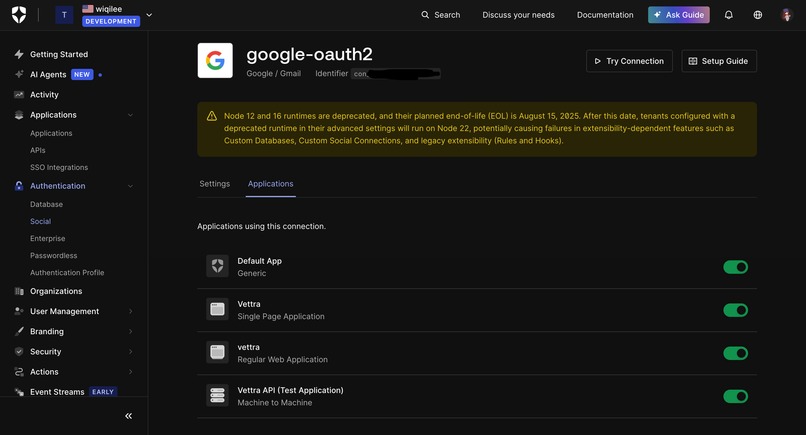The height and width of the screenshot is (435, 806).
Task: Open the tenant avatar T icon
Action: click(64, 15)
